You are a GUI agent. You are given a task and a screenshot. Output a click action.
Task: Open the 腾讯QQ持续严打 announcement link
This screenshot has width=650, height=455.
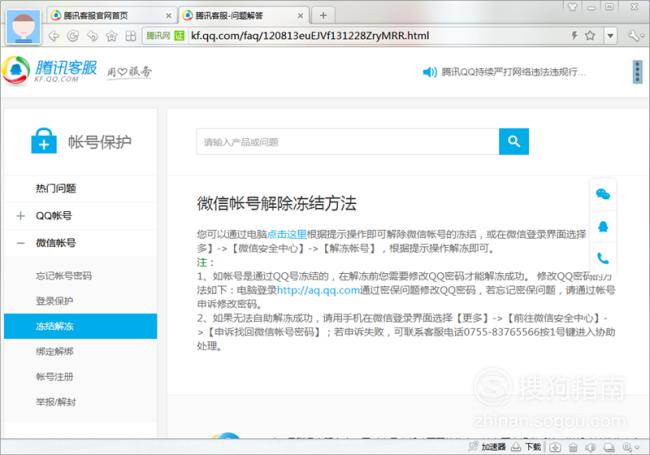click(513, 72)
